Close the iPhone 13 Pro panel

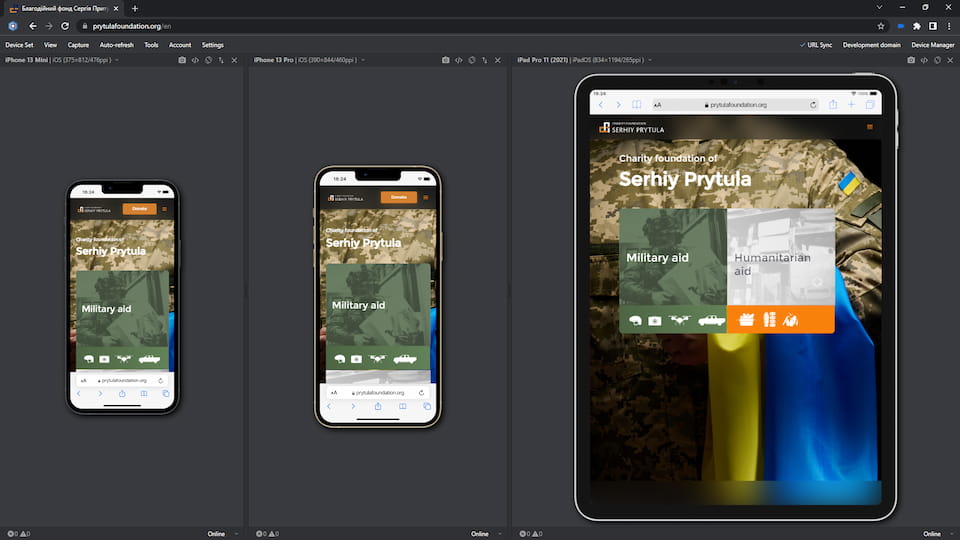pyautogui.click(x=497, y=60)
